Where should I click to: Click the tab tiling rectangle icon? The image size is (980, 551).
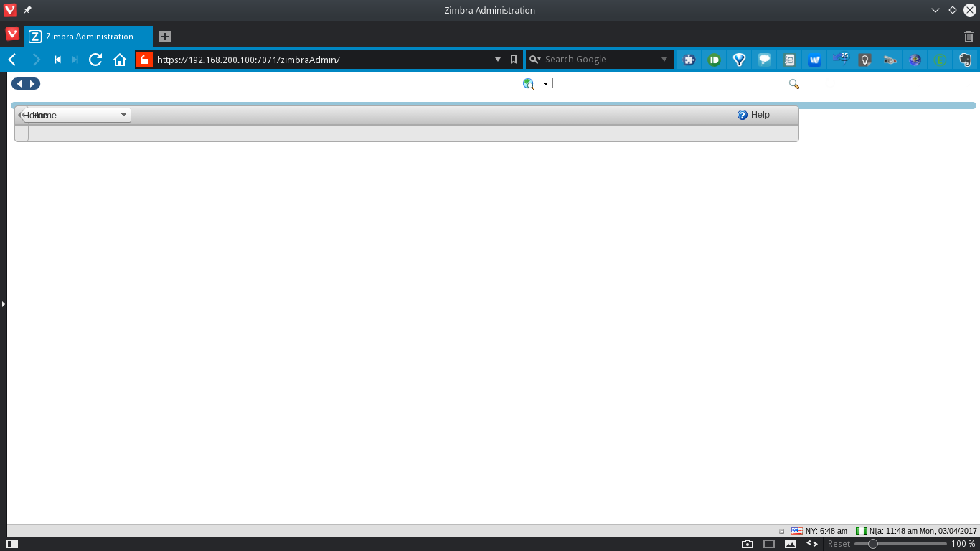769,544
